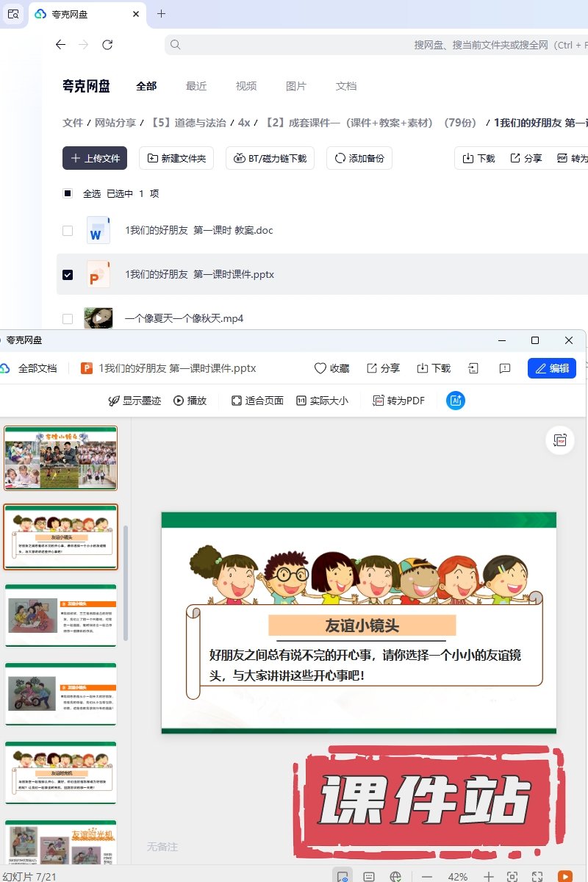Image resolution: width=588 pixels, height=882 pixels.
Task: Click the blue 编辑 button
Action: (x=551, y=368)
